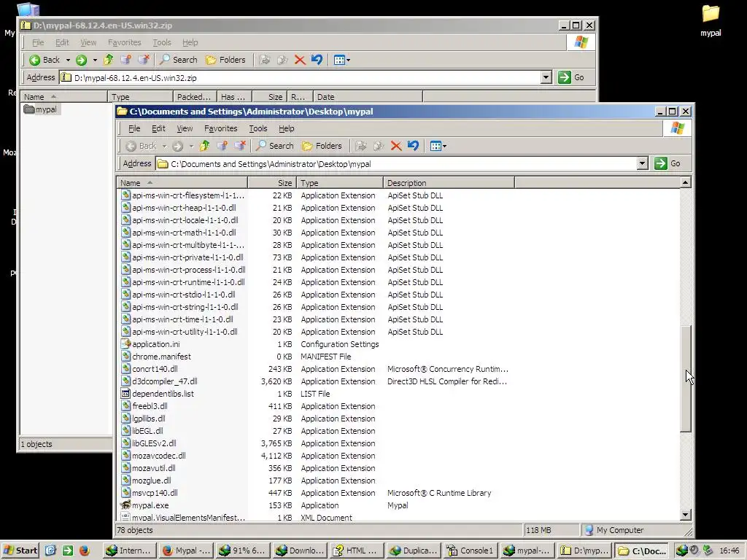
Task: Sort by Description column header
Action: point(449,183)
